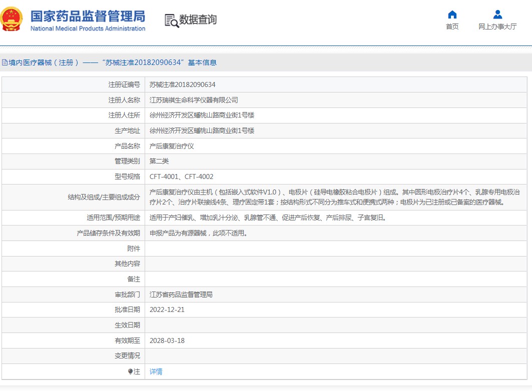The width and height of the screenshot is (532, 392).
Task: Click National Medical Products Administration English text
Action: click(88, 28)
